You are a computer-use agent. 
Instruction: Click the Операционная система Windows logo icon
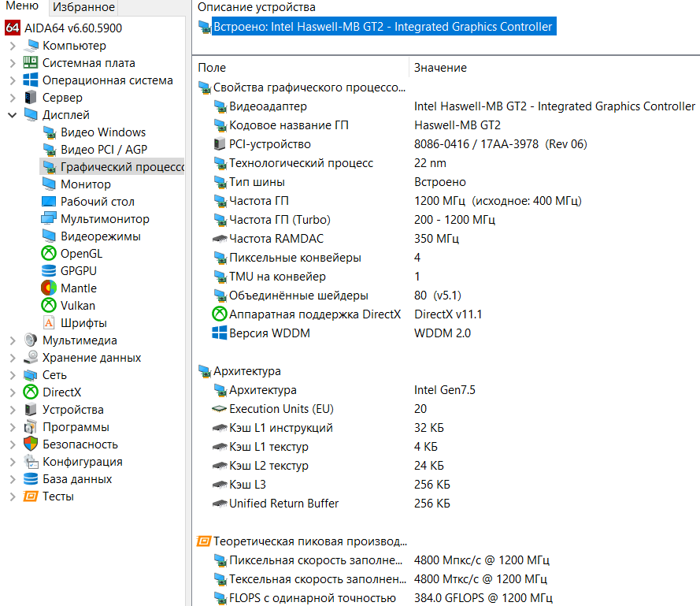coord(31,80)
